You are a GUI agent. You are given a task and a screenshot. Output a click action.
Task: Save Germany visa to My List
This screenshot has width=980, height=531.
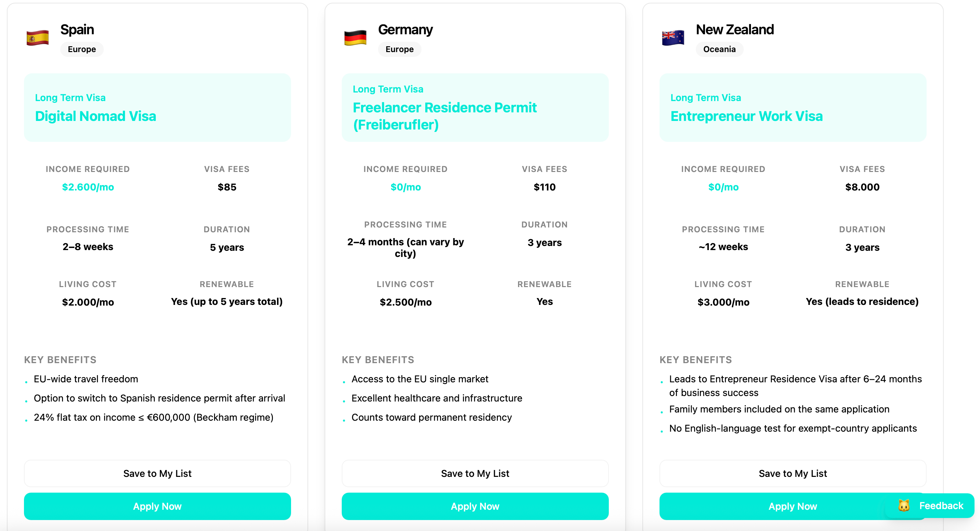[x=475, y=473]
